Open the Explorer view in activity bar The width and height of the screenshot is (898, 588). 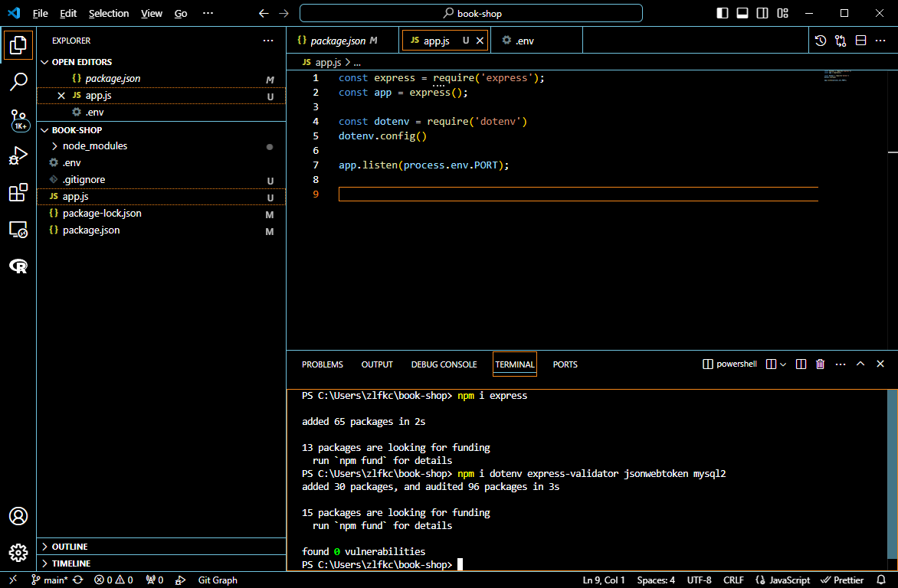(18, 45)
